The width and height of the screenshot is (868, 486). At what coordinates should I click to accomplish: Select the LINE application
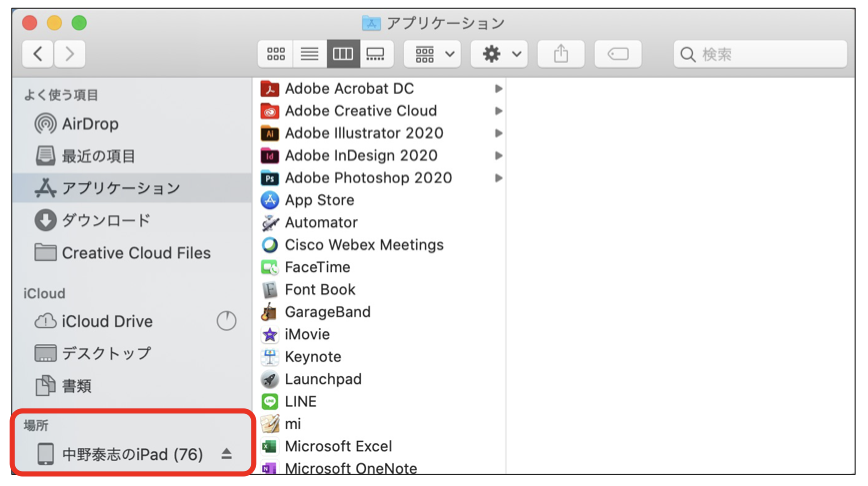[300, 401]
